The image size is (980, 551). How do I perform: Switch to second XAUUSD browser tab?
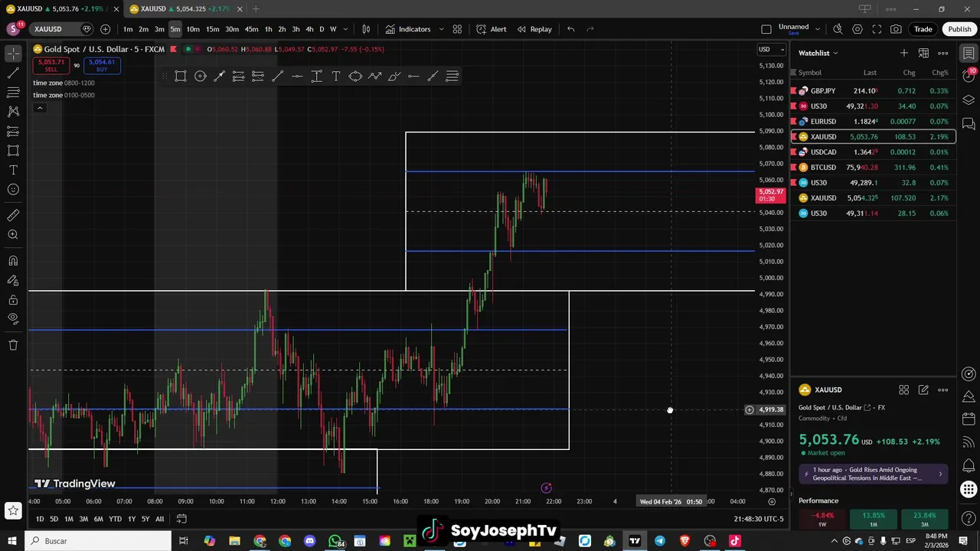(x=184, y=9)
